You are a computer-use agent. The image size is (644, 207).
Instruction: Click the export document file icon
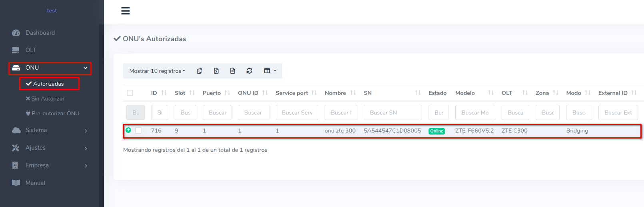point(232,71)
